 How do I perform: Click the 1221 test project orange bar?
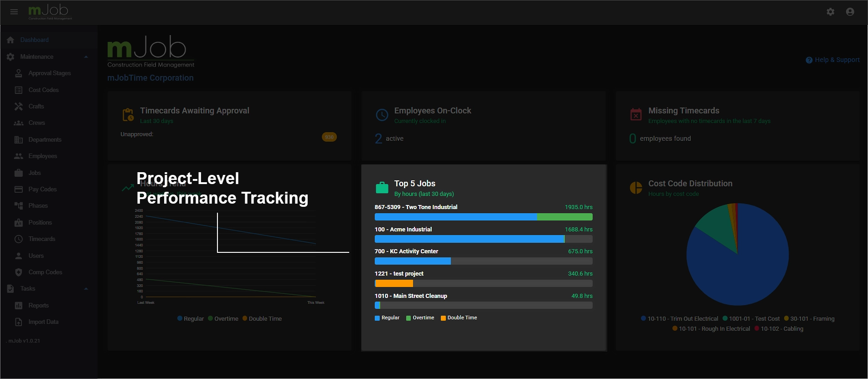click(394, 283)
